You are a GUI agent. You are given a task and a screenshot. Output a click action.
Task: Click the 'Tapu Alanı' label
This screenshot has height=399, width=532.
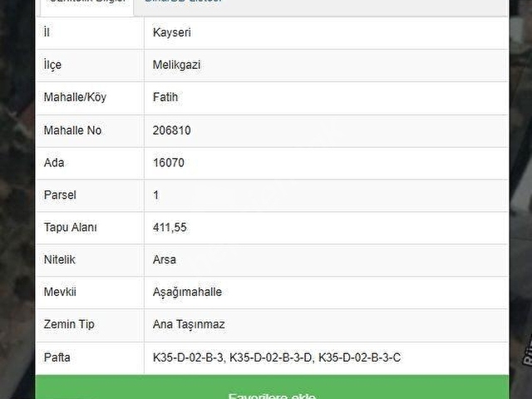tap(70, 227)
